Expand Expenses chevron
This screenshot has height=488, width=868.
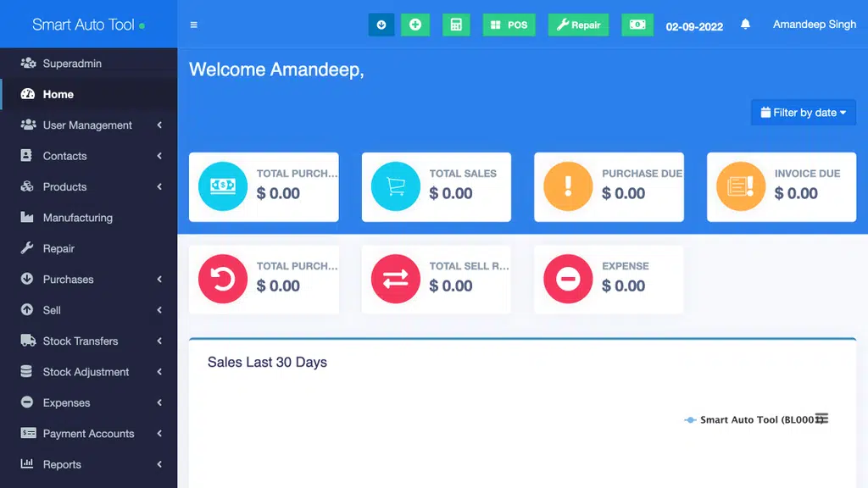[159, 402]
